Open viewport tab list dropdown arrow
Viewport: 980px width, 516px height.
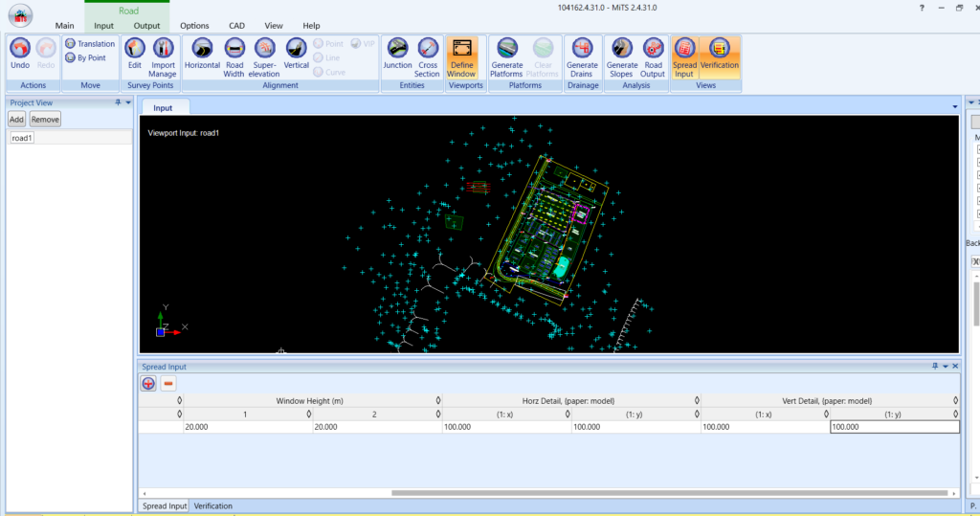(954, 107)
